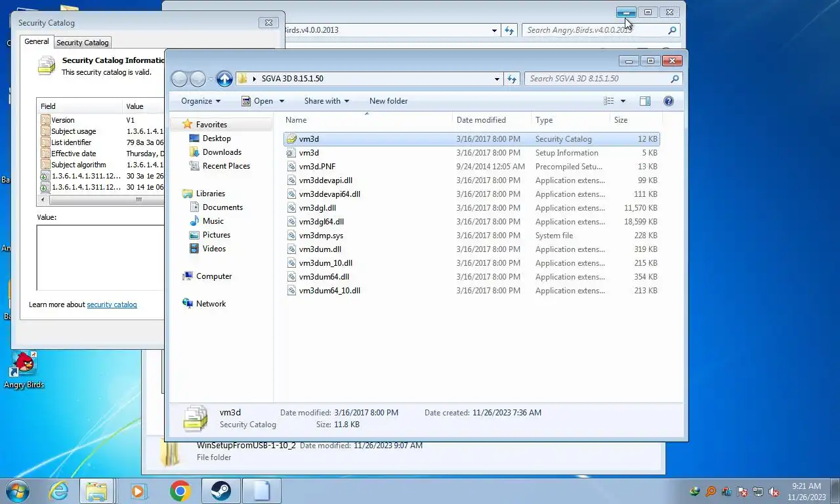
Task: Open the Share with menu
Action: (326, 101)
